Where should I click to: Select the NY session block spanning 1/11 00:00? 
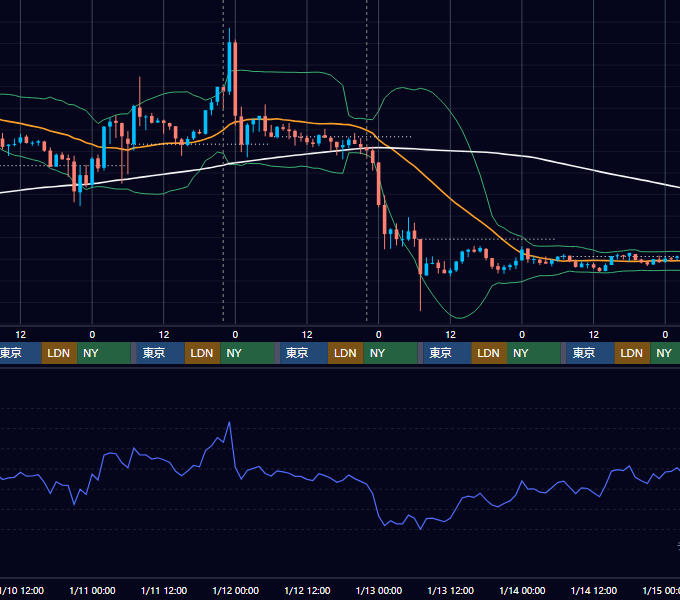click(104, 353)
